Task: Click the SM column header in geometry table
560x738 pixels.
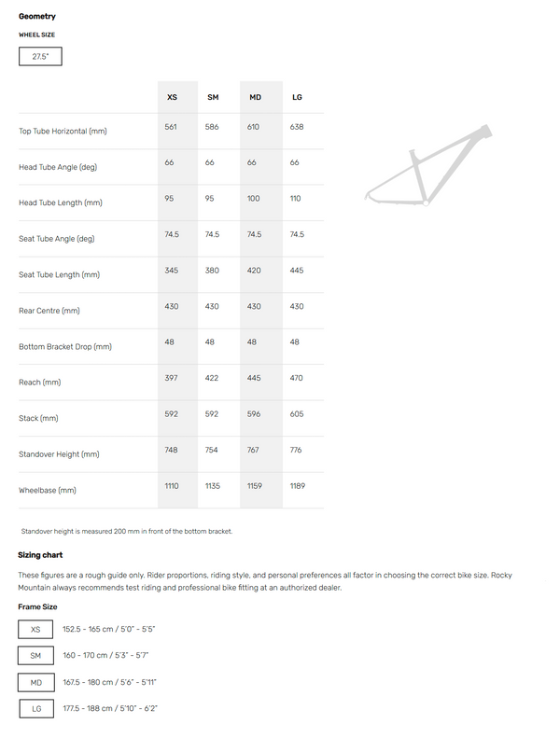Action: click(213, 97)
